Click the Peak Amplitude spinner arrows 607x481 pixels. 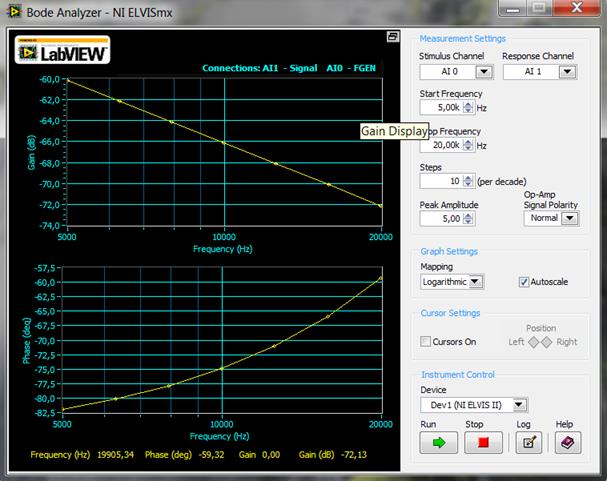tap(468, 219)
